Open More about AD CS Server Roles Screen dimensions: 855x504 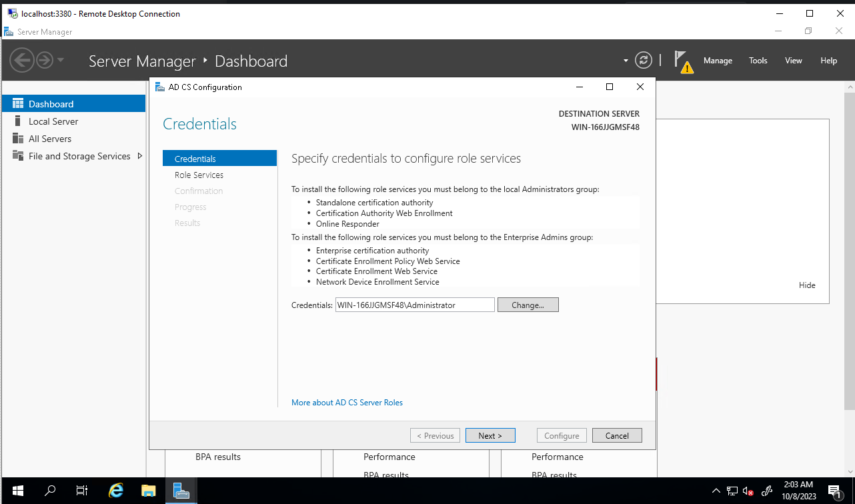click(347, 403)
